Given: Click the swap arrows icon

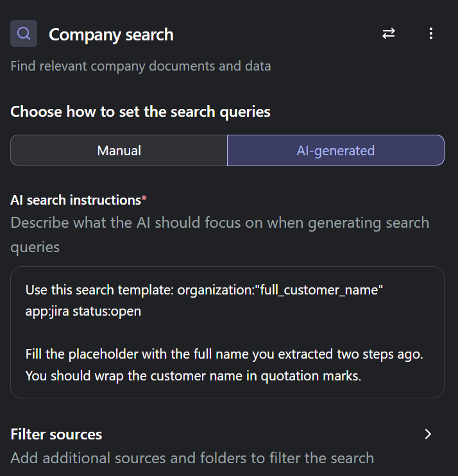Looking at the screenshot, I should [x=389, y=33].
